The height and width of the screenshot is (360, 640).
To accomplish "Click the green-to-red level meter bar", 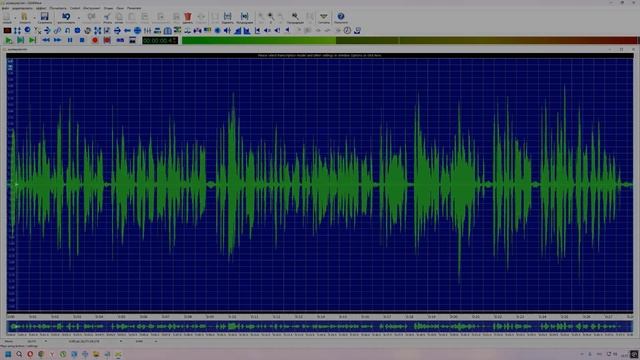I will coord(409,40).
